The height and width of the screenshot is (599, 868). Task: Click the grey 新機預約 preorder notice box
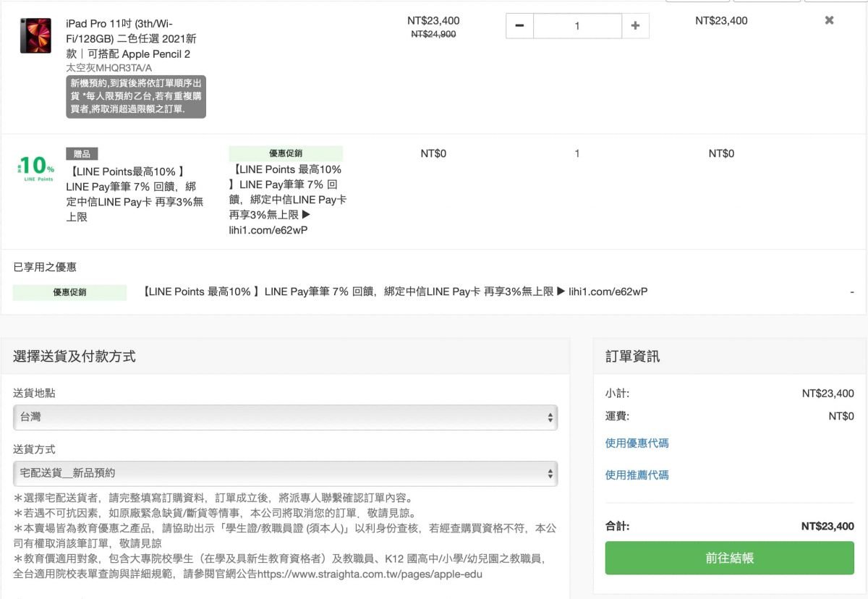tap(136, 97)
